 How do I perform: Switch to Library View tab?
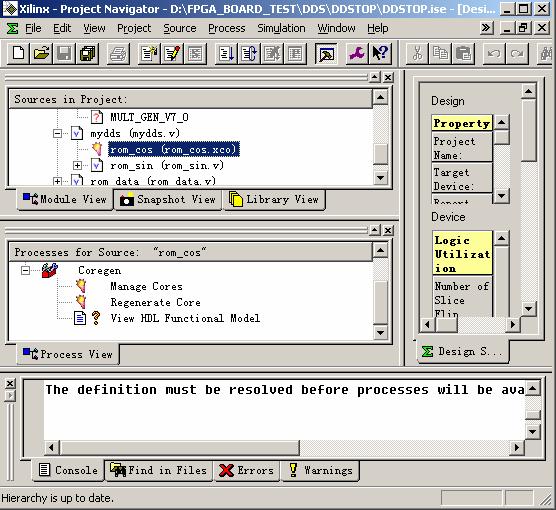(x=274, y=200)
